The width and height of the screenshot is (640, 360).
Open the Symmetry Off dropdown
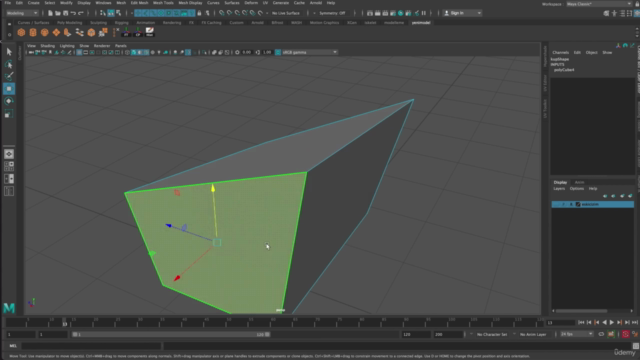pyautogui.click(x=332, y=13)
